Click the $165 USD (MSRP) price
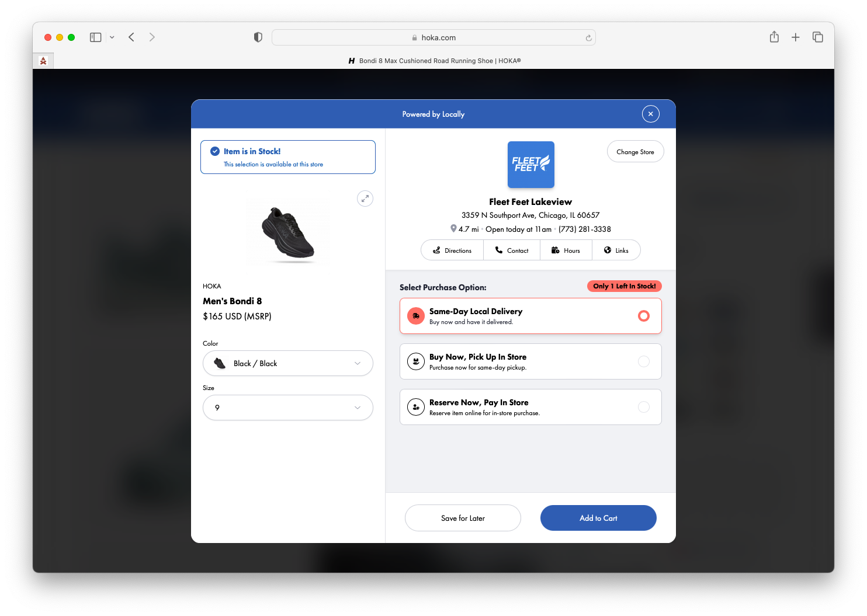The height and width of the screenshot is (616, 867). coord(237,316)
